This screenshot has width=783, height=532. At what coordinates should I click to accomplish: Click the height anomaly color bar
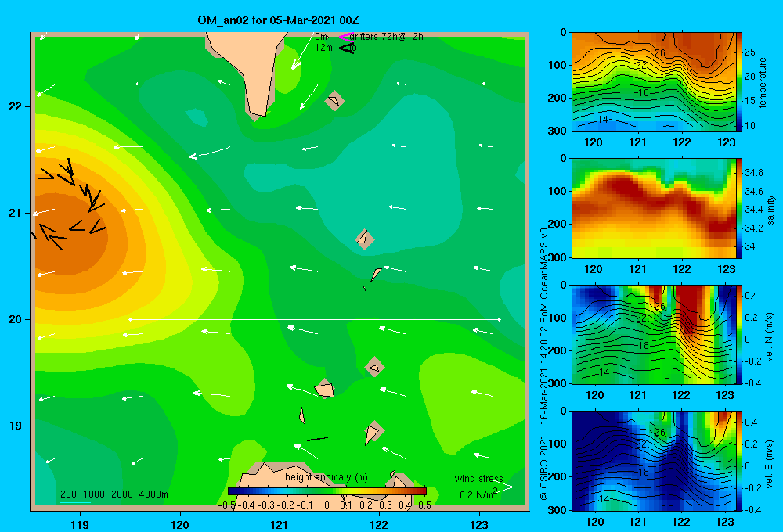pos(327,491)
